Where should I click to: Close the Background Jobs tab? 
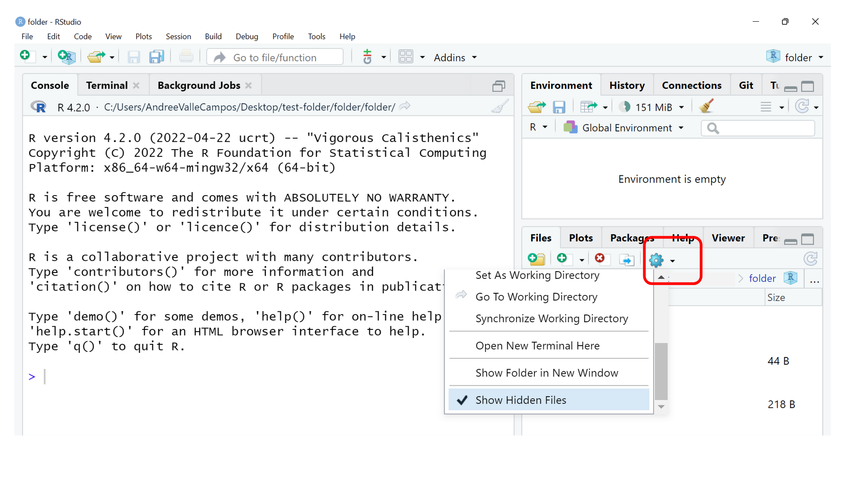tap(248, 85)
